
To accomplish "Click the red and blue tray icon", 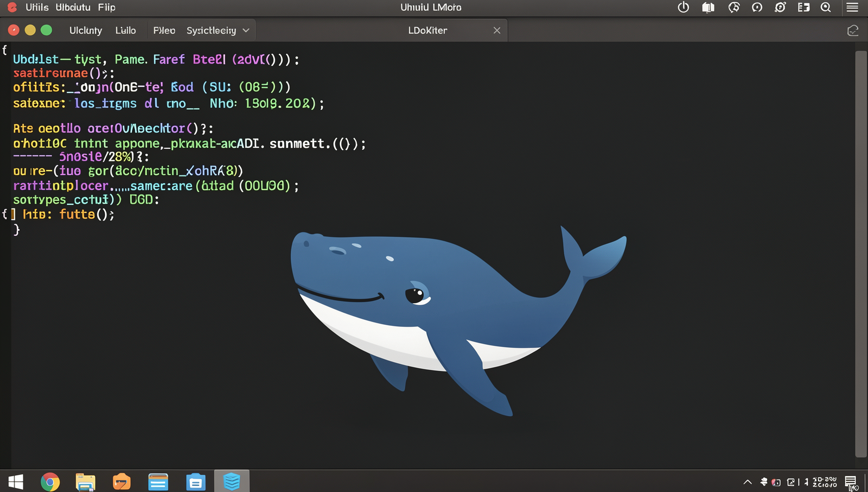I will coord(776,482).
